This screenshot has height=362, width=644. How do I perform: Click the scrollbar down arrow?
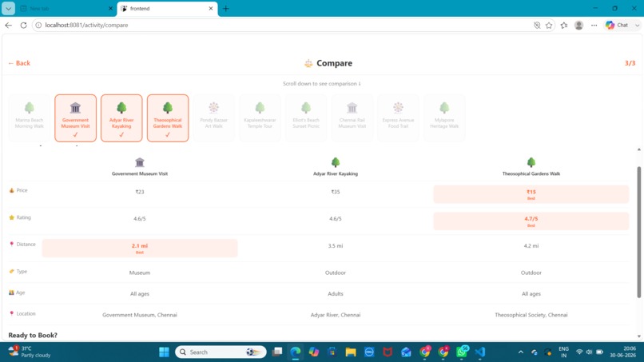(x=639, y=336)
